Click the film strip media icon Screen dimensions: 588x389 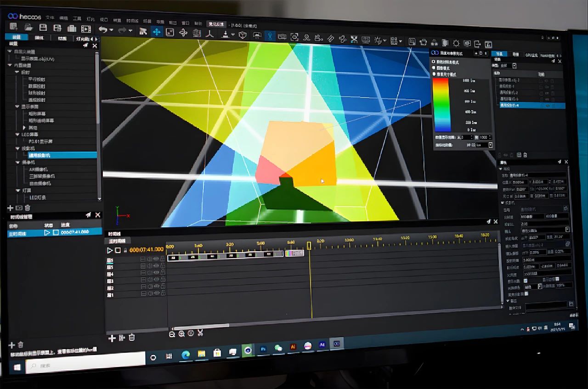(x=86, y=28)
